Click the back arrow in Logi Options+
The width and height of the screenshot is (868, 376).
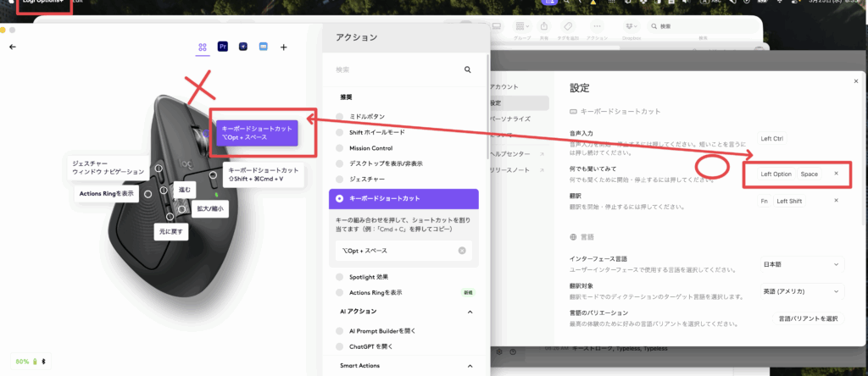tap(12, 47)
